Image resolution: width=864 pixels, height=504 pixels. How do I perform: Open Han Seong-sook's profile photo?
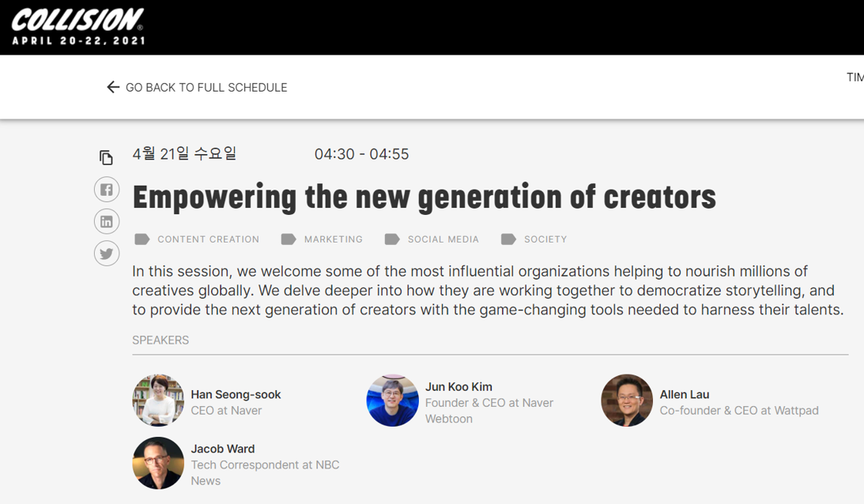point(158,401)
